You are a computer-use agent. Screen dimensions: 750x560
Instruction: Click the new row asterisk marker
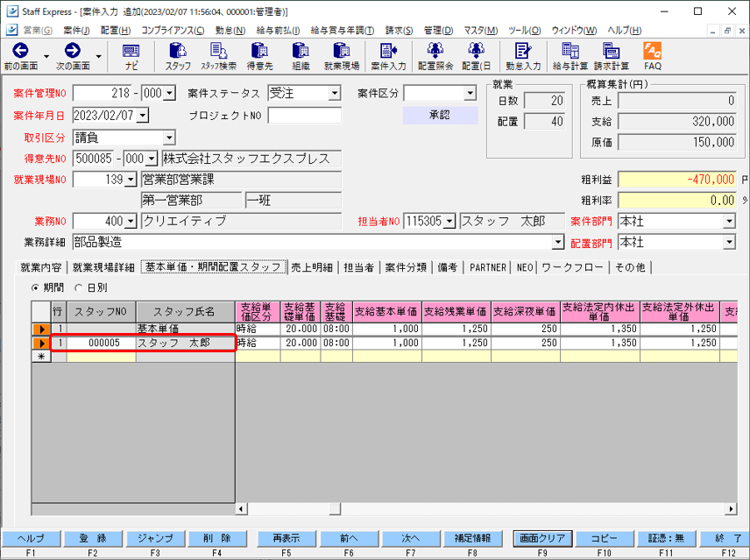pos(41,357)
